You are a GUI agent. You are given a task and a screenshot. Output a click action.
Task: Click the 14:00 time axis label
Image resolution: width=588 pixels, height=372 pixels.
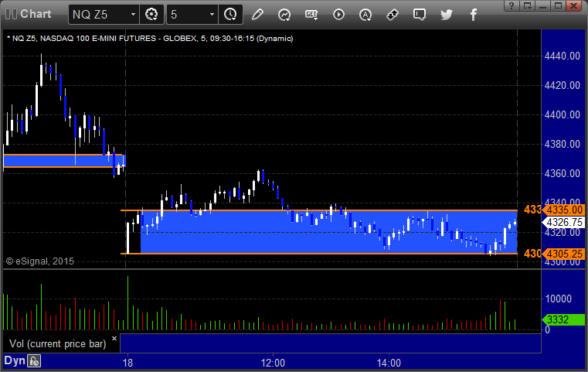coord(389,363)
